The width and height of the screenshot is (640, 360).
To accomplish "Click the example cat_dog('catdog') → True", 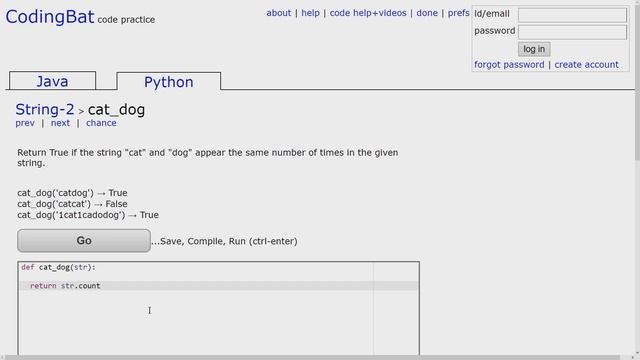I will click(x=72, y=193).
